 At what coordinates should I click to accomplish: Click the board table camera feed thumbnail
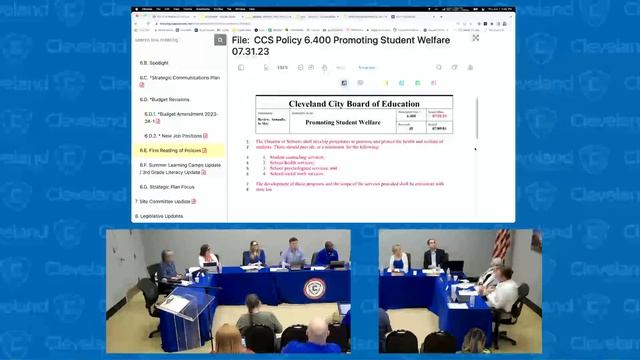[x=228, y=291]
